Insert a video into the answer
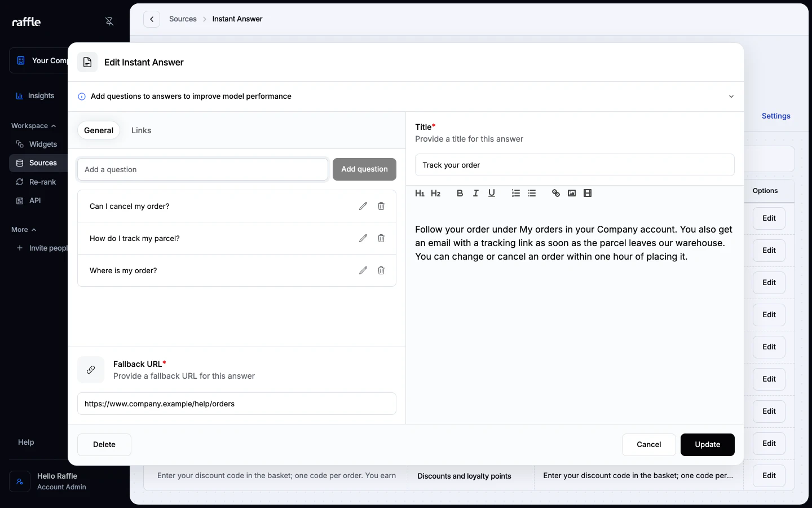The height and width of the screenshot is (508, 812). pyautogui.click(x=588, y=193)
